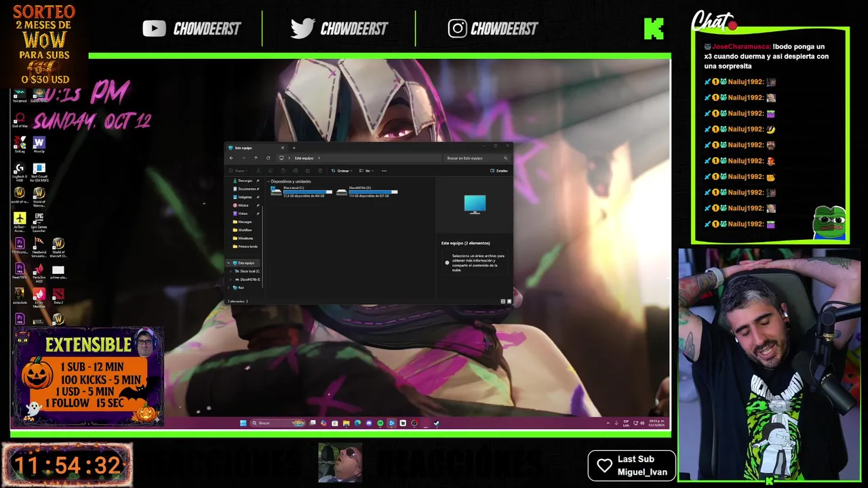Open the chevron after Este equipo in address bar
The height and width of the screenshot is (488, 868).
319,158
